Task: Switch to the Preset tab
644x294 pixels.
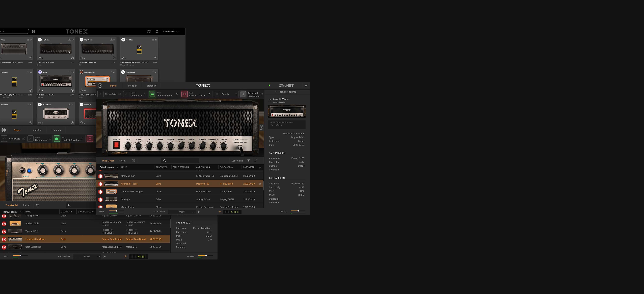Action: pos(122,161)
